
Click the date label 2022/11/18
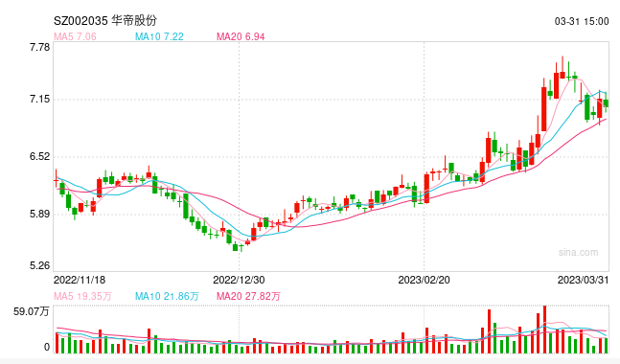[80, 280]
